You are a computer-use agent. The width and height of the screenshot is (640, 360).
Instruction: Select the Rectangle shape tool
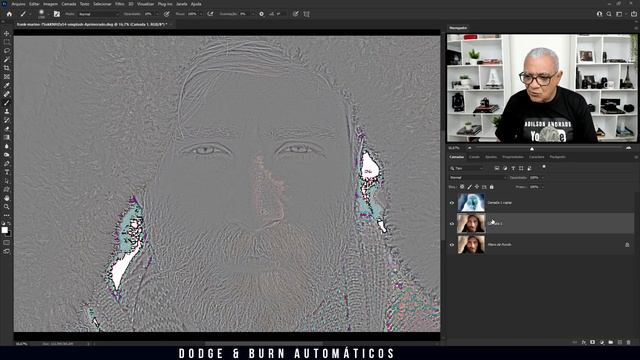coord(7,189)
